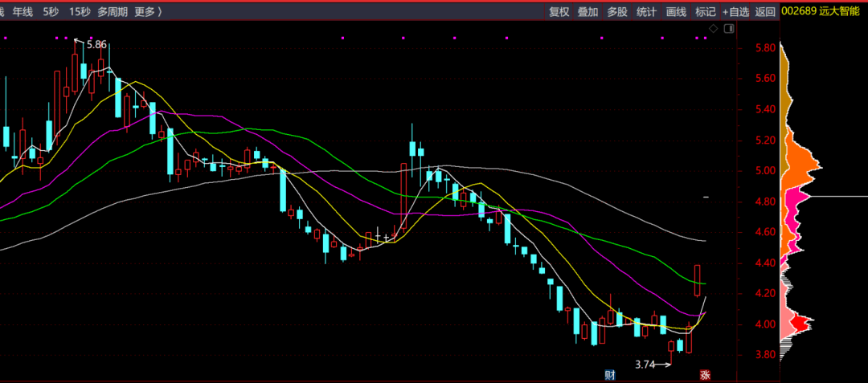Switch to the 年线 period tab

pyautogui.click(x=23, y=11)
